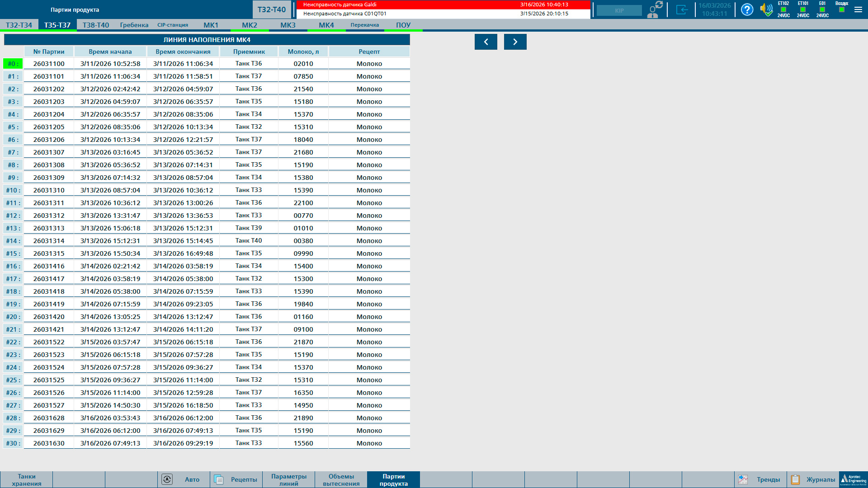Click end time 3/14/2026 14:11:20
The image size is (868, 488).
183,329
